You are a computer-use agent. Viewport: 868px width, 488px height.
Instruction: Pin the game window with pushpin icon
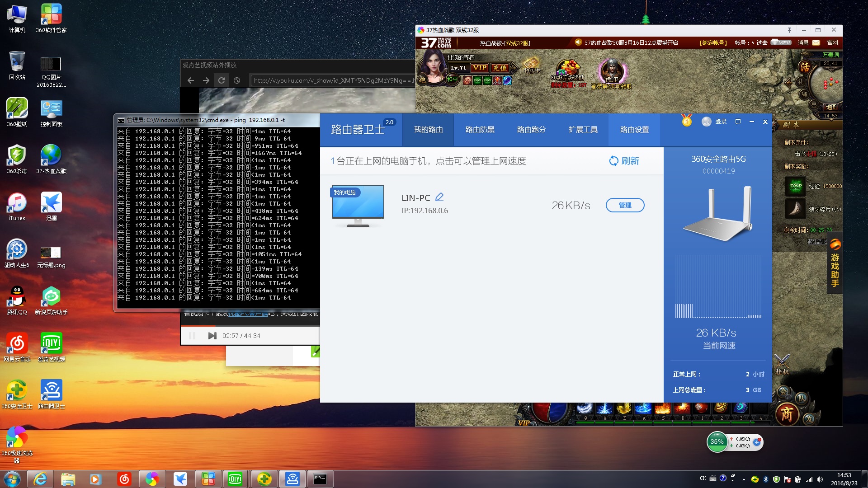(789, 30)
